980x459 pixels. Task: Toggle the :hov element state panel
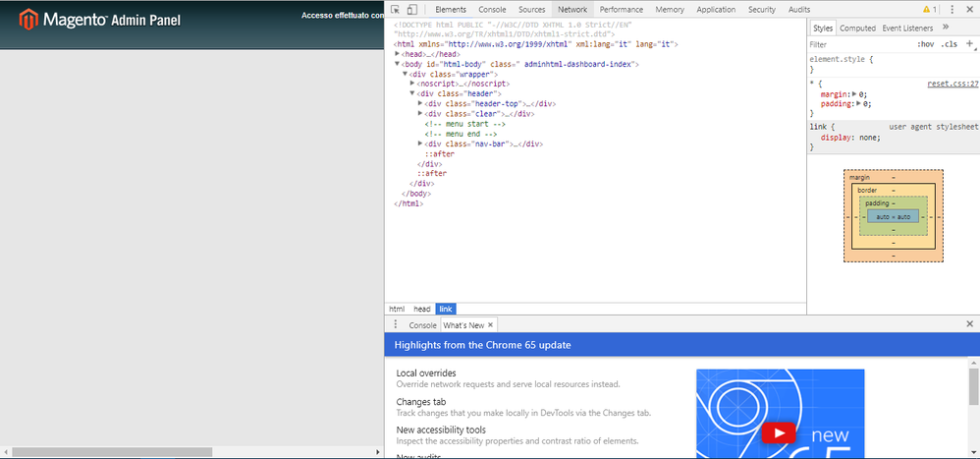[925, 44]
